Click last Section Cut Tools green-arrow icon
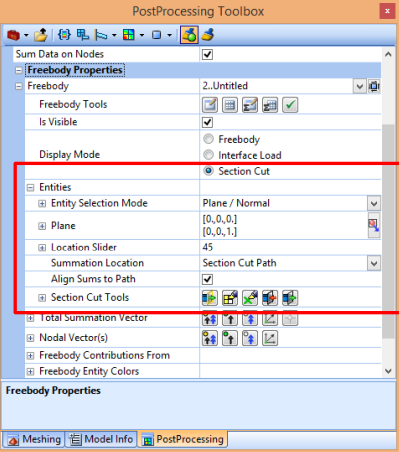This screenshot has width=399, height=452. coord(290,298)
